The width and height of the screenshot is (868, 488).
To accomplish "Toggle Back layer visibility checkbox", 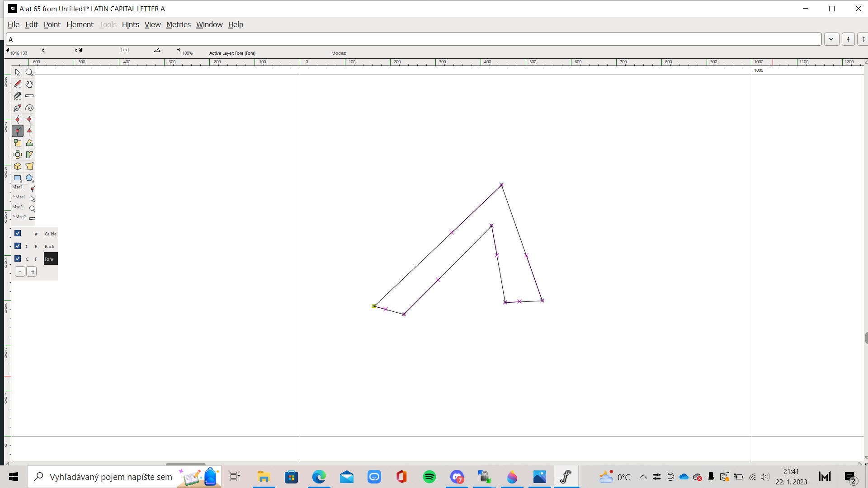I will [18, 246].
